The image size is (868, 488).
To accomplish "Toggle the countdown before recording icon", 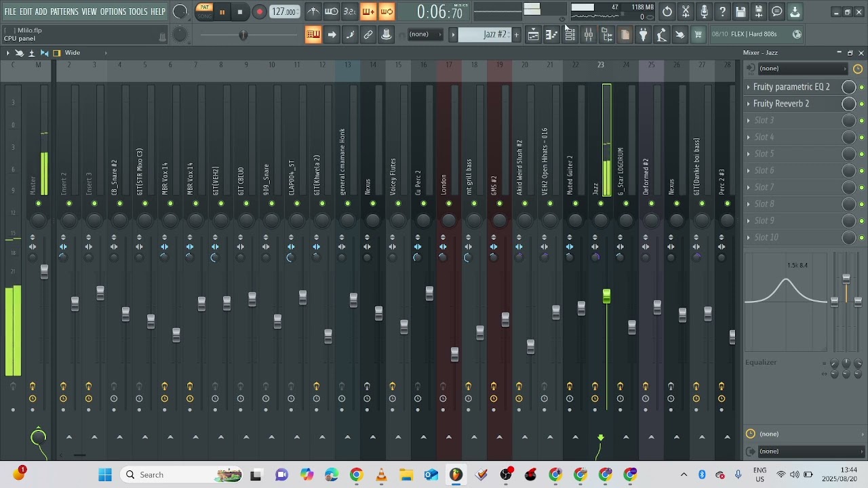I will (x=350, y=12).
